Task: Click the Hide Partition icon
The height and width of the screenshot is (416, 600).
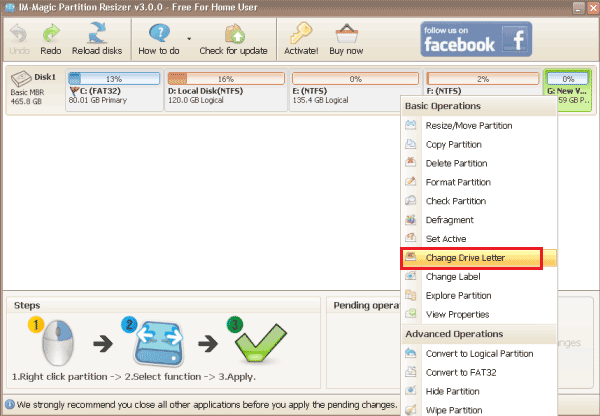Action: [x=411, y=390]
